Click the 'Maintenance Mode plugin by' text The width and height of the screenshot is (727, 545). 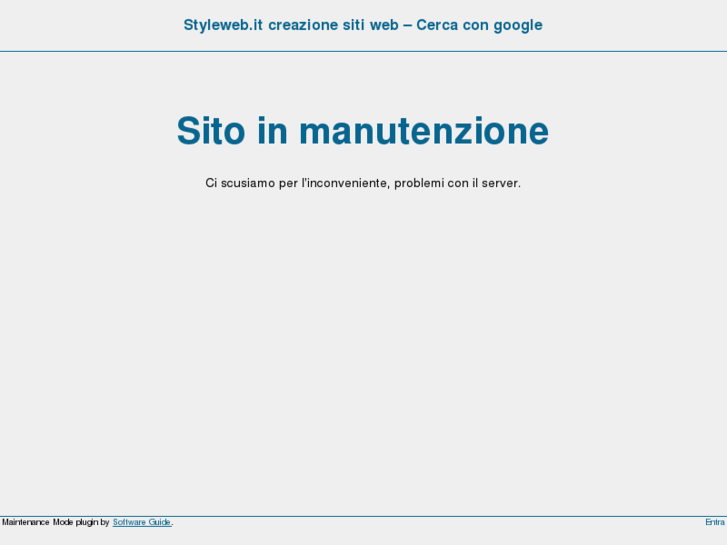56,522
